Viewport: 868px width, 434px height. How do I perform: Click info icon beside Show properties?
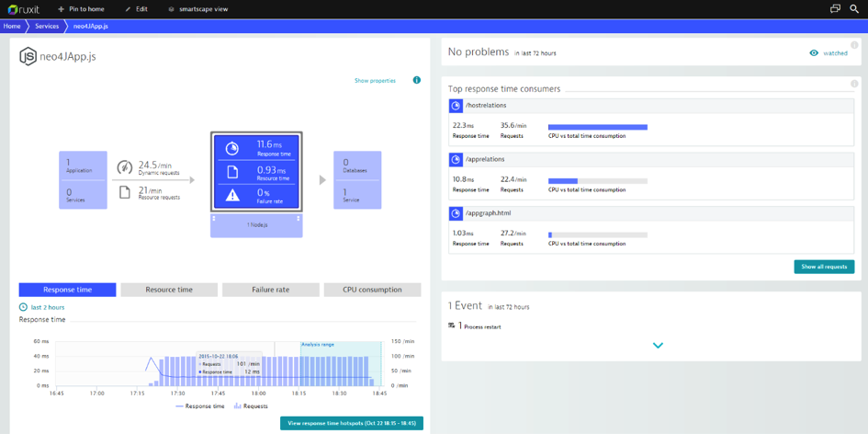(417, 80)
